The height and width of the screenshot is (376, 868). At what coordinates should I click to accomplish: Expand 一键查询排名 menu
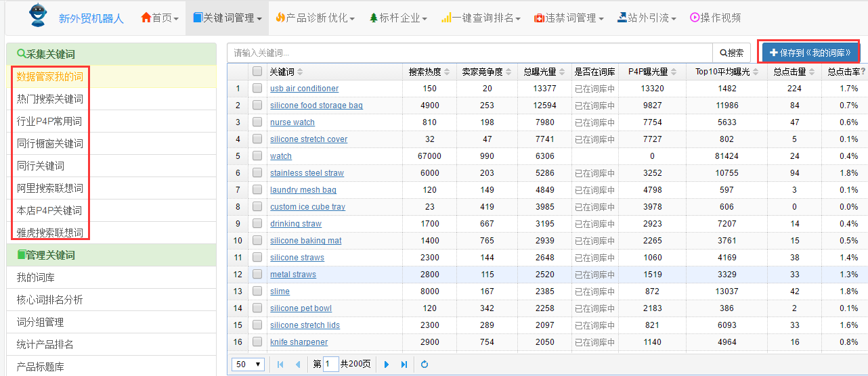click(x=481, y=18)
